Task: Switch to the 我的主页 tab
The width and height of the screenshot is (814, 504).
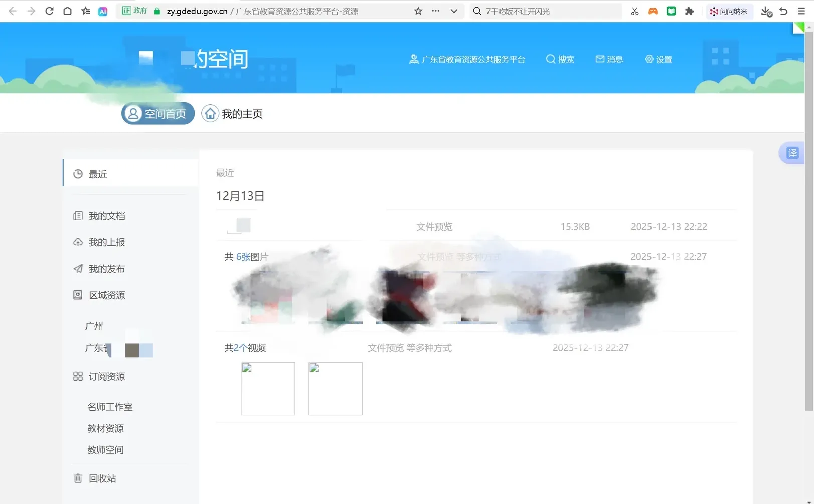Action: (232, 114)
